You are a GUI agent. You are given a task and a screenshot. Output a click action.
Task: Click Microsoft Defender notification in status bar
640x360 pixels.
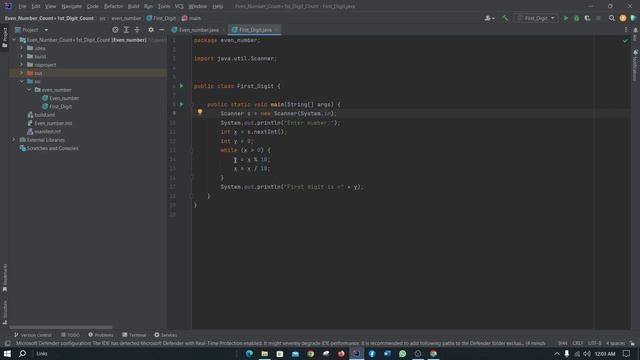point(280,343)
